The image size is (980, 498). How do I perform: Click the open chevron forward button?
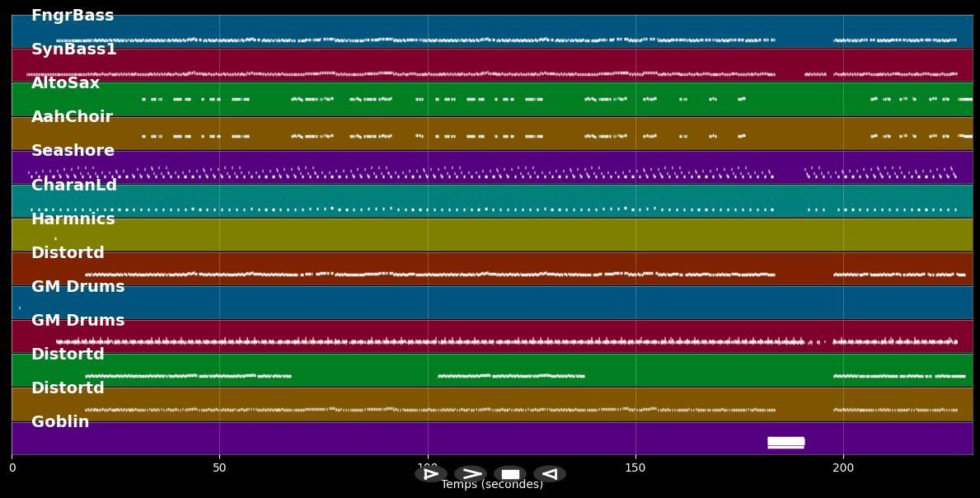click(x=470, y=474)
